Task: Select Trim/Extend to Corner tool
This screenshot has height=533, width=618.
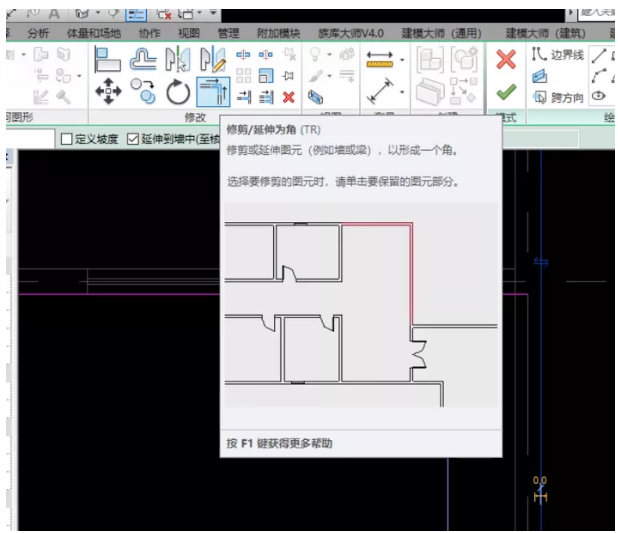Action: pos(213,92)
